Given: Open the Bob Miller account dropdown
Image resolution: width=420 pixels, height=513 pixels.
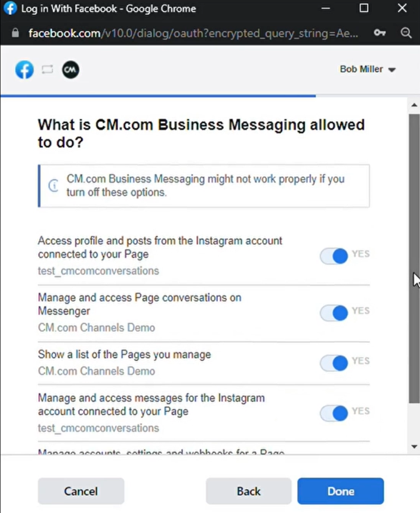Looking at the screenshot, I should (x=368, y=69).
